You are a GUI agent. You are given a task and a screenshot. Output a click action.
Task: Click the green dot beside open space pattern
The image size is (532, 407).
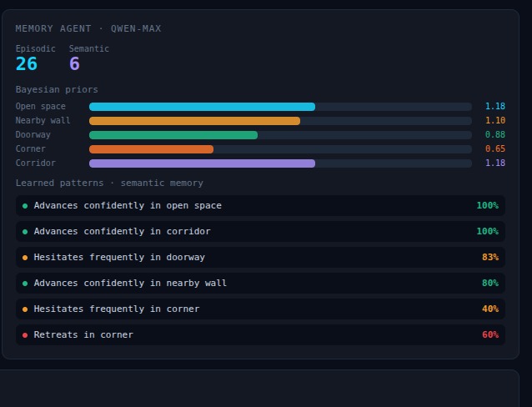point(25,206)
